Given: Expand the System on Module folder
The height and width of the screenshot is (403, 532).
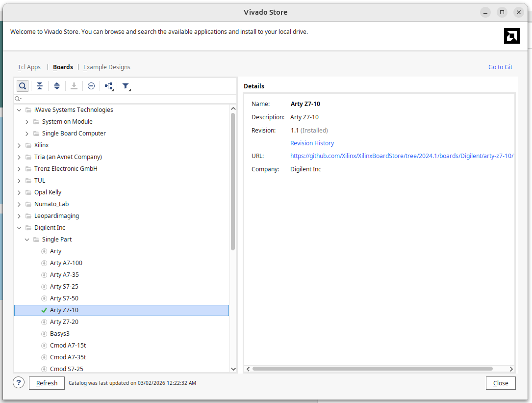Looking at the screenshot, I should point(27,122).
